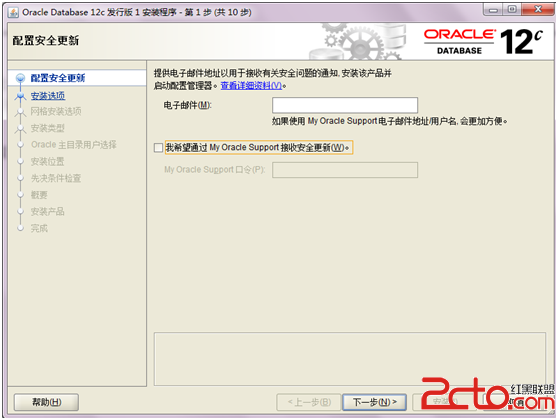Screen dimensions: 558x420
Task: Click the 安装选项 step bullet icon
Action: point(21,96)
